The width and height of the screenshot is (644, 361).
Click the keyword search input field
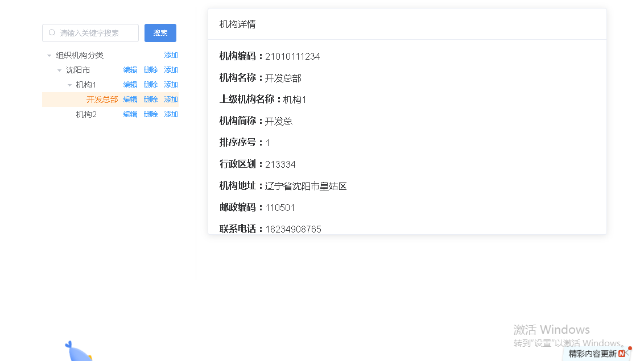(x=91, y=33)
